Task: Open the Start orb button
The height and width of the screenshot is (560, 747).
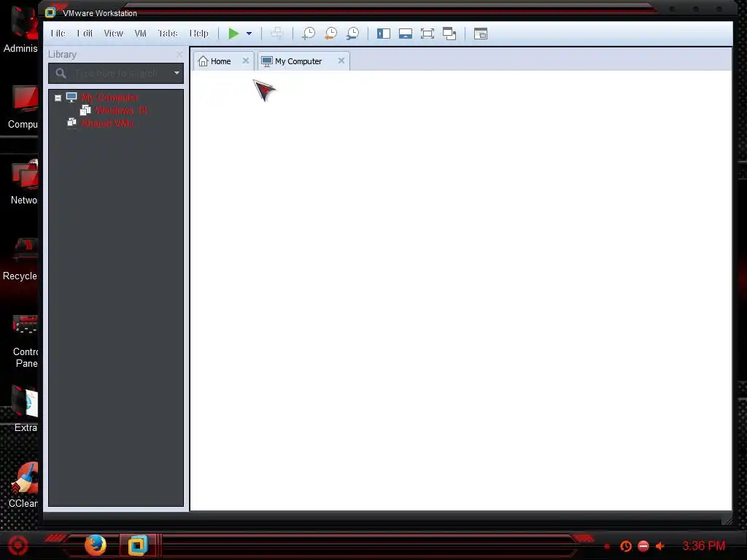Action: (x=18, y=545)
